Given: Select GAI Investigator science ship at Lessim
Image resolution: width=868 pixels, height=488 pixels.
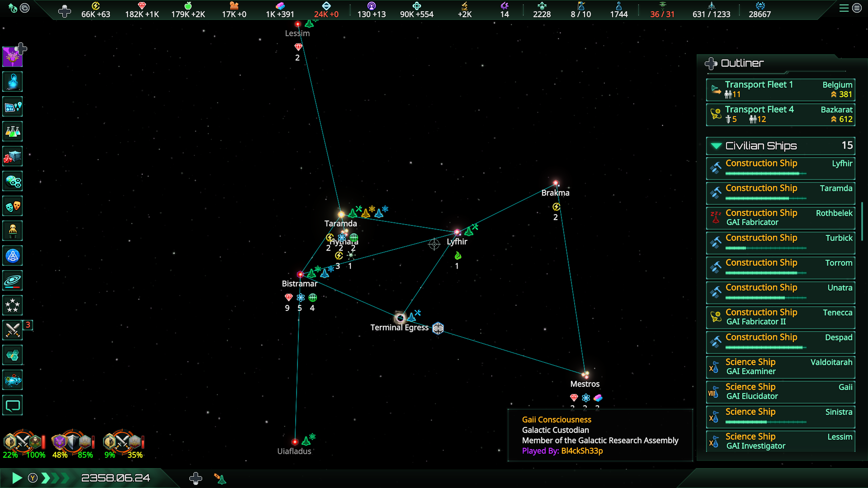Looking at the screenshot, I should pyautogui.click(x=780, y=441).
